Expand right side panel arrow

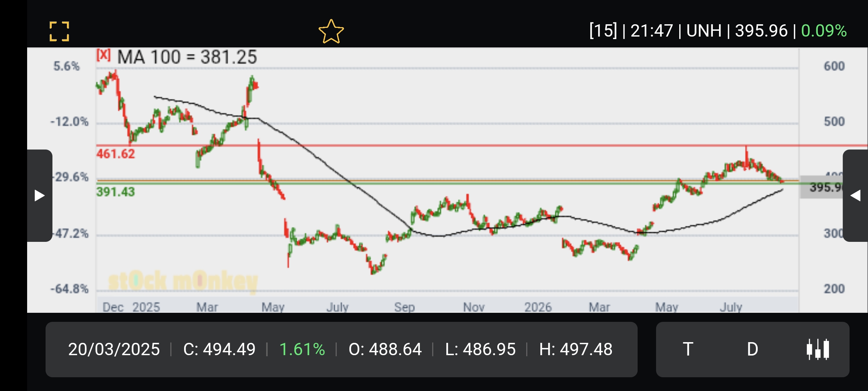click(855, 195)
